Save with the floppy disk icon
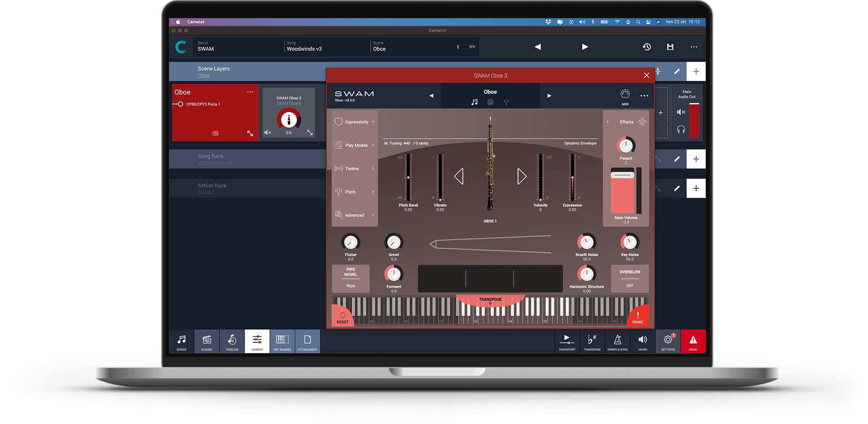868x424 pixels. point(670,47)
